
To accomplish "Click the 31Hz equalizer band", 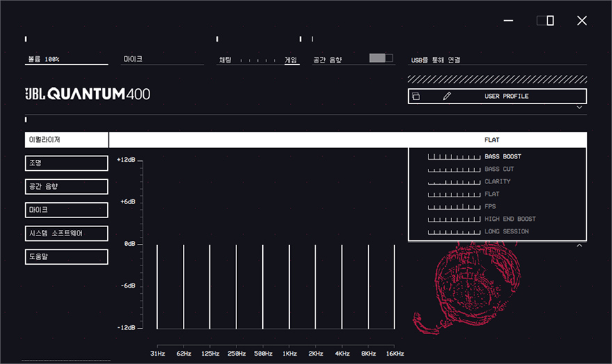I will (157, 287).
